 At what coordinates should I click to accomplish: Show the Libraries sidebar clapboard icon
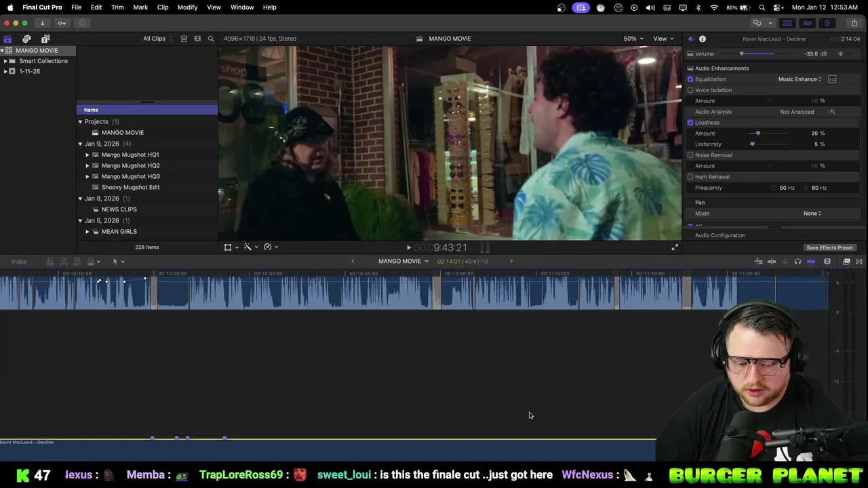pyautogui.click(x=7, y=39)
